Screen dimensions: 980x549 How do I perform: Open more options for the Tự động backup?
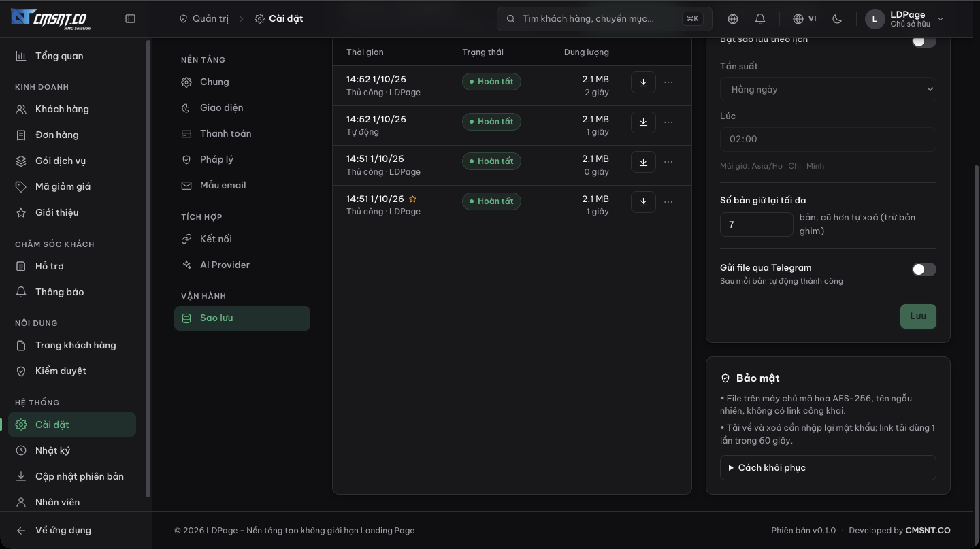coord(668,122)
